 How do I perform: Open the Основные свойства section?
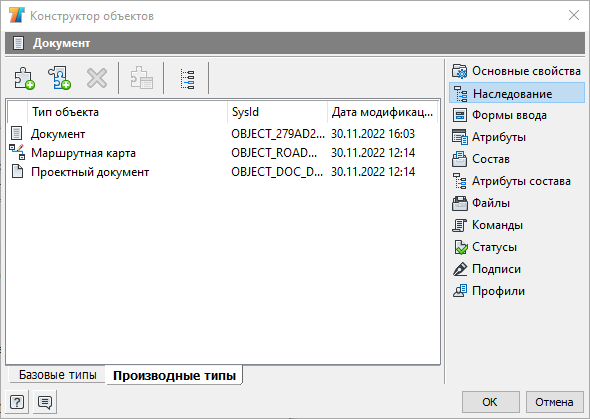517,71
